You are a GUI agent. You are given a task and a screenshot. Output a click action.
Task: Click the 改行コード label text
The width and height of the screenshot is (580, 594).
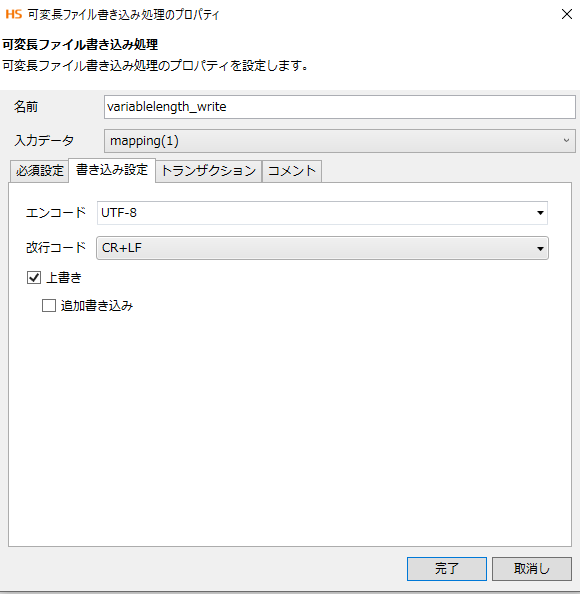(x=56, y=248)
